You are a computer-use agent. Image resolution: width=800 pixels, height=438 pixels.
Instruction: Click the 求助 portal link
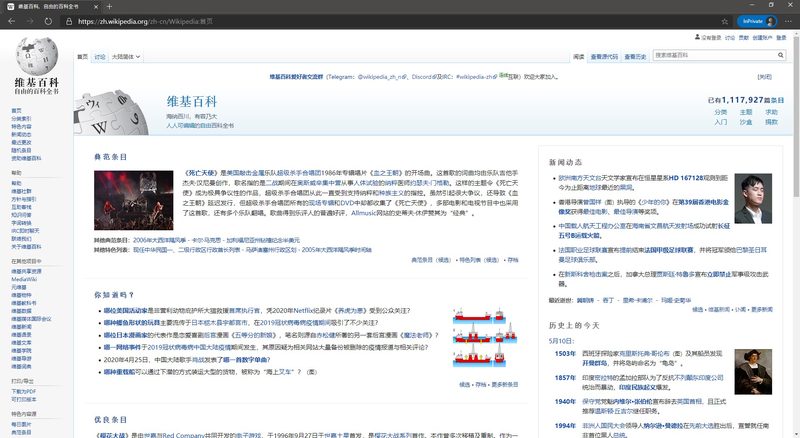point(771,112)
